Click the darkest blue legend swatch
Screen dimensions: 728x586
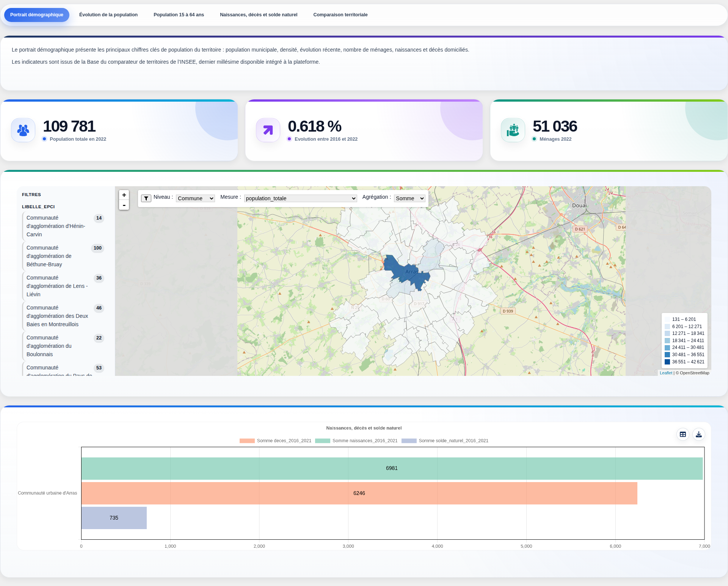pyautogui.click(x=667, y=362)
